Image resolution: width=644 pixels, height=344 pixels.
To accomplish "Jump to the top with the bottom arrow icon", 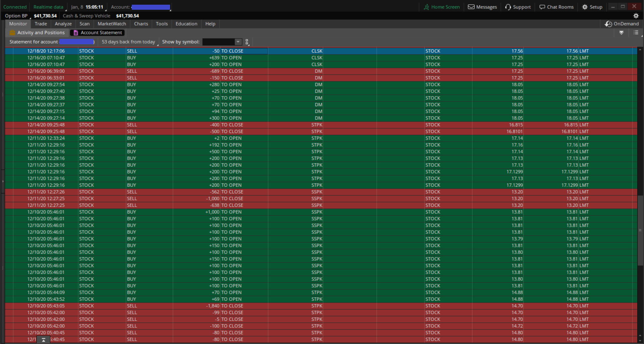I will point(43,340).
